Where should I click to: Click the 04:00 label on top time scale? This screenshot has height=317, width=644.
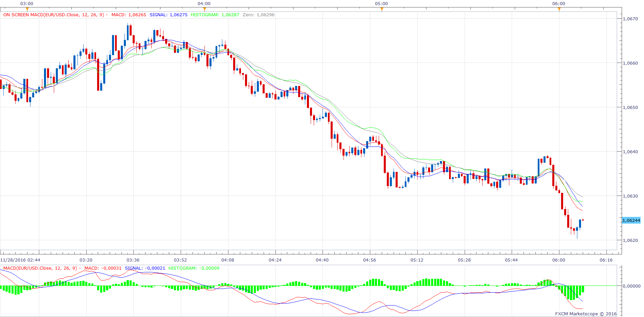[x=204, y=3]
